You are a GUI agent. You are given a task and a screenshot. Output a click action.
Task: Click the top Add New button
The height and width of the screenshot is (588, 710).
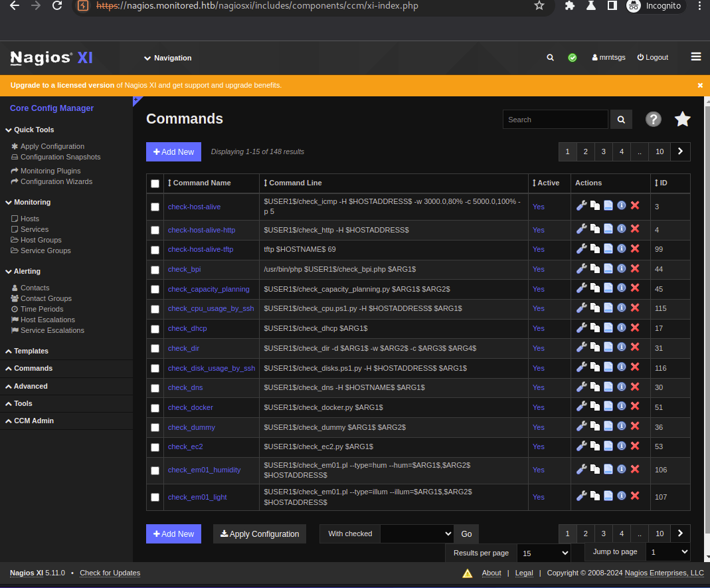point(173,151)
